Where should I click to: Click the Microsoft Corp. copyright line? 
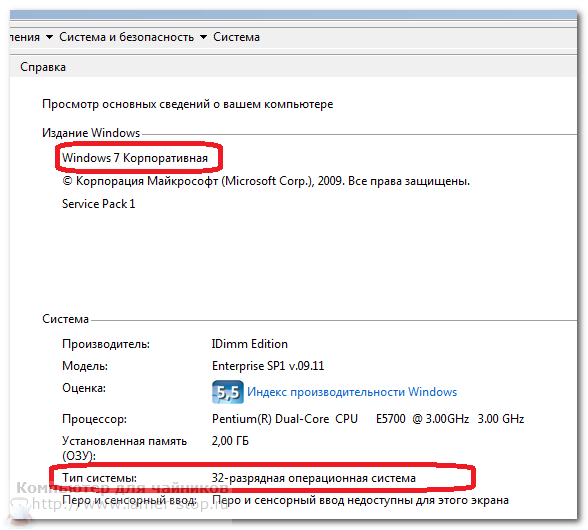(x=266, y=181)
